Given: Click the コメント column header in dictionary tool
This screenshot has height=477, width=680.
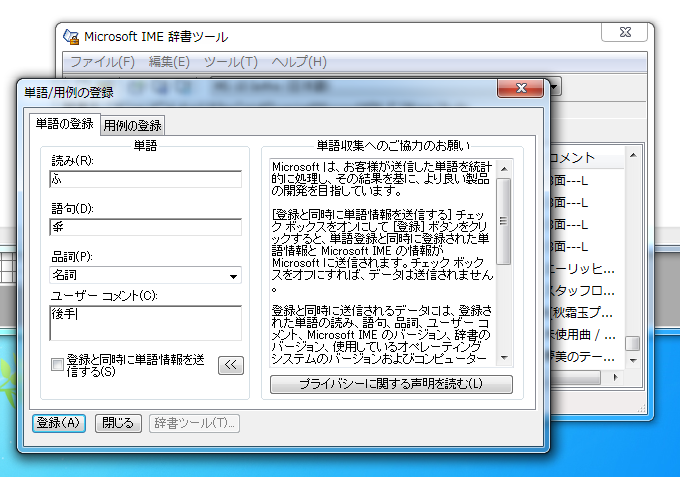Looking at the screenshot, I should point(585,158).
